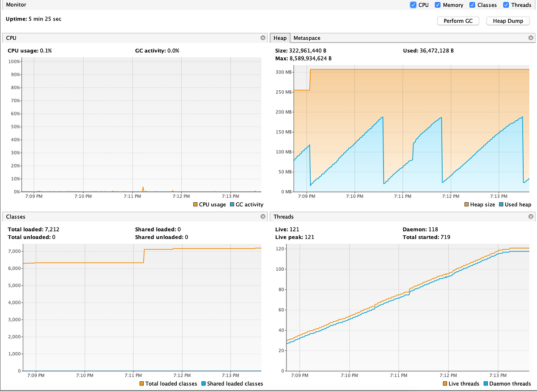Screen dimensions: 537x392
Task: Click the Total started: 719 text
Action: [x=426, y=237]
